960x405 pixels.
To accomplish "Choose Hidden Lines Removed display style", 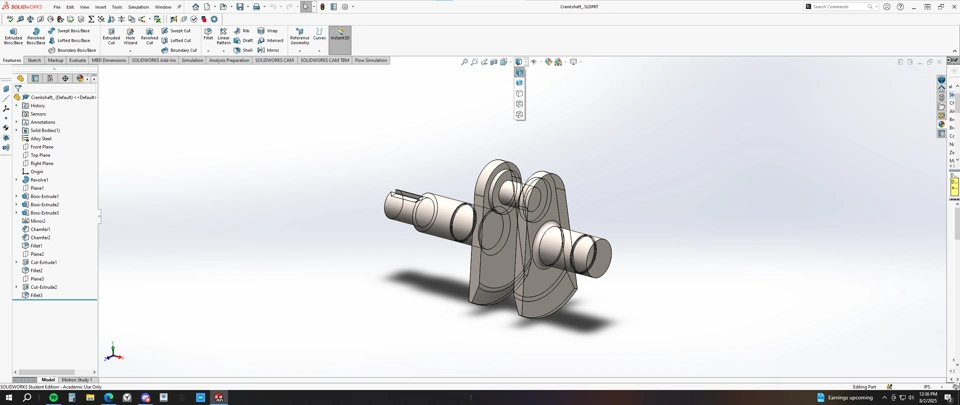I will point(519,94).
